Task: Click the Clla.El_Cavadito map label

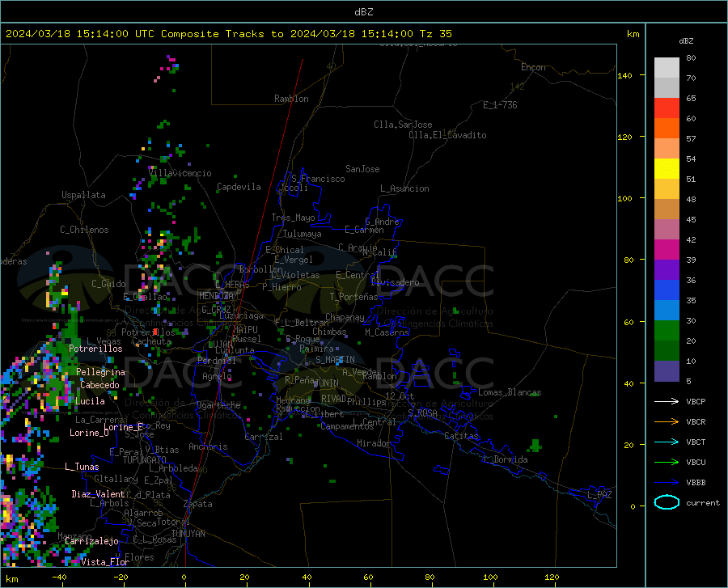Action: pyautogui.click(x=447, y=135)
